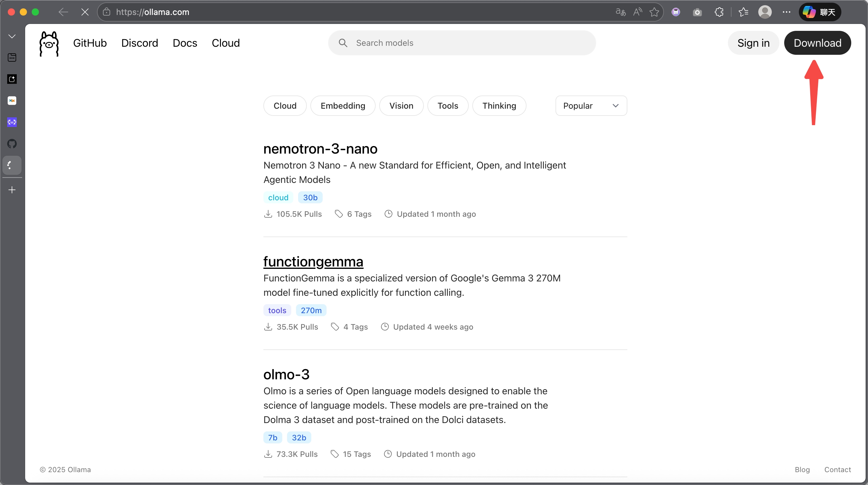Open Discord in the top navigation
868x485 pixels.
pyautogui.click(x=139, y=43)
